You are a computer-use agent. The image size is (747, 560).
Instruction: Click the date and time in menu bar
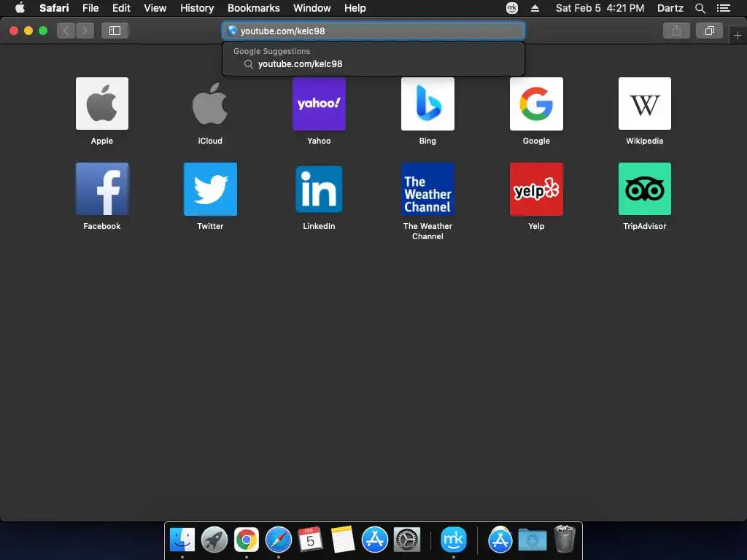pos(600,8)
